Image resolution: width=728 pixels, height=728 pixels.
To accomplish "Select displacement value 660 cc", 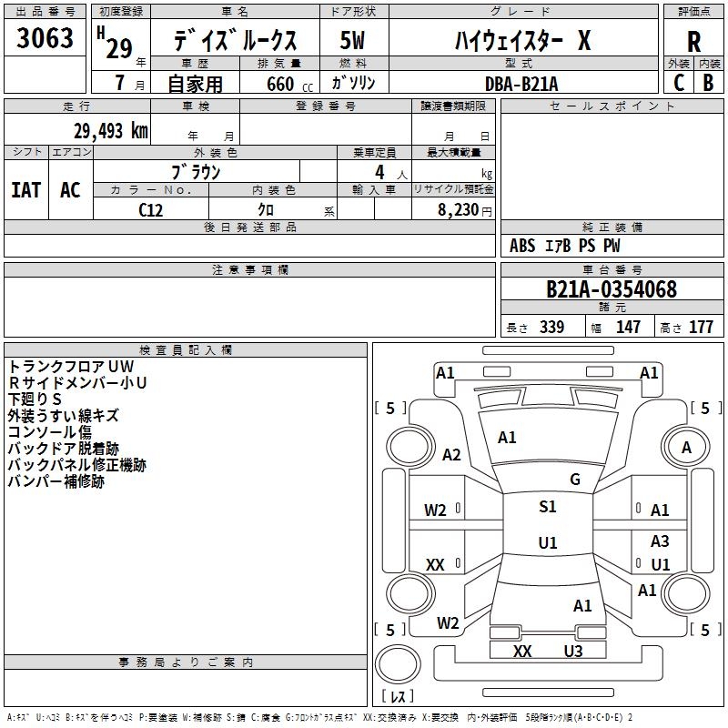I will [x=289, y=84].
